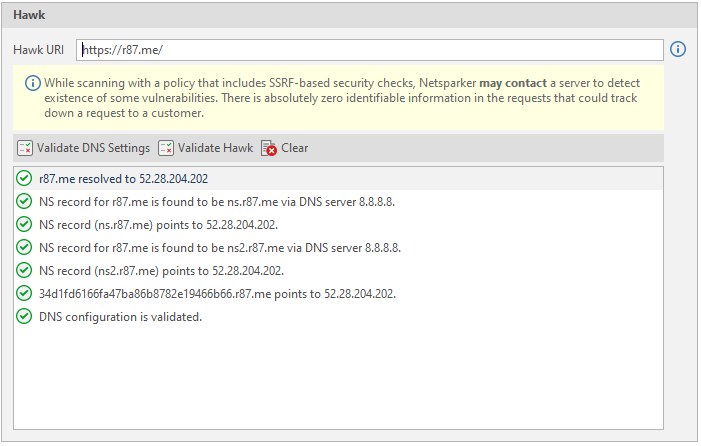Viewport: 701px width, 446px height.
Task: Click check icon for "NS record (ns.r87.me) points"
Action: (25, 224)
